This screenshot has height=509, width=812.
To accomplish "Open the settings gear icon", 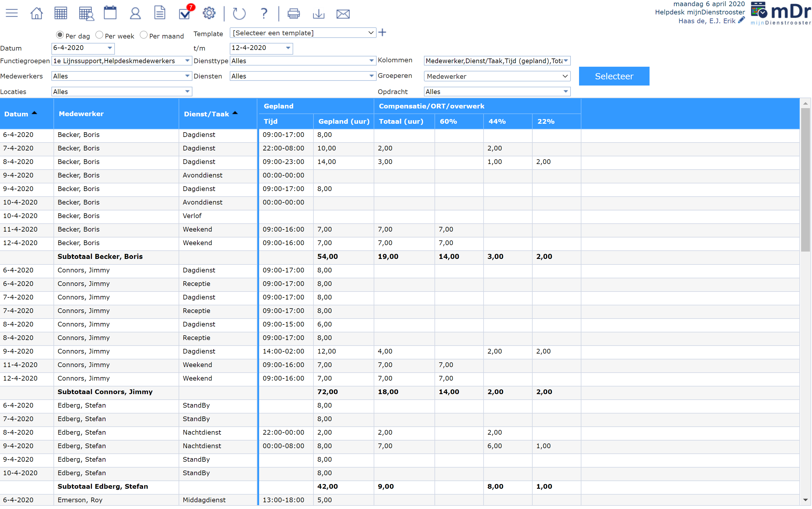I will click(x=209, y=13).
